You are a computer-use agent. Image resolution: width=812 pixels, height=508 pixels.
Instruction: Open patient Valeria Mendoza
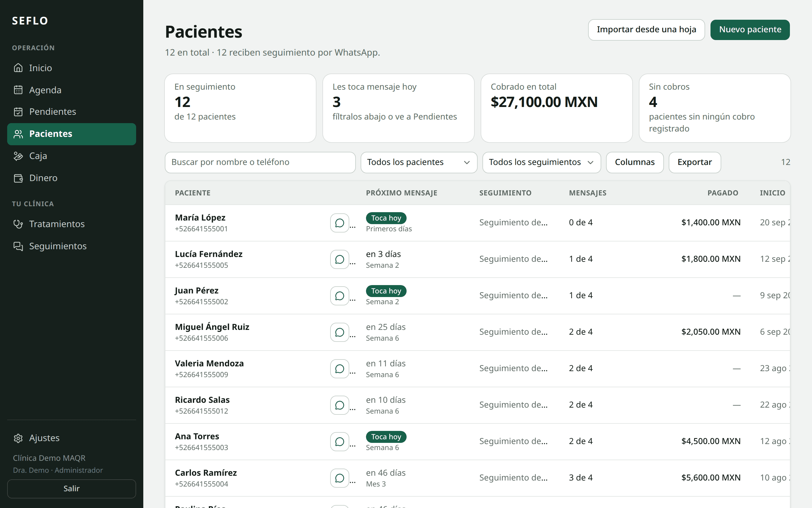(x=209, y=364)
